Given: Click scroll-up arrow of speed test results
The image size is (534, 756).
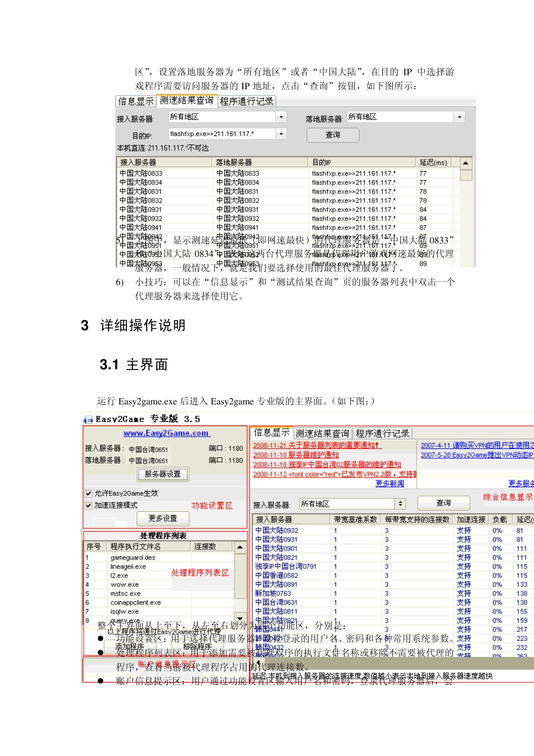Looking at the screenshot, I should click(465, 163).
